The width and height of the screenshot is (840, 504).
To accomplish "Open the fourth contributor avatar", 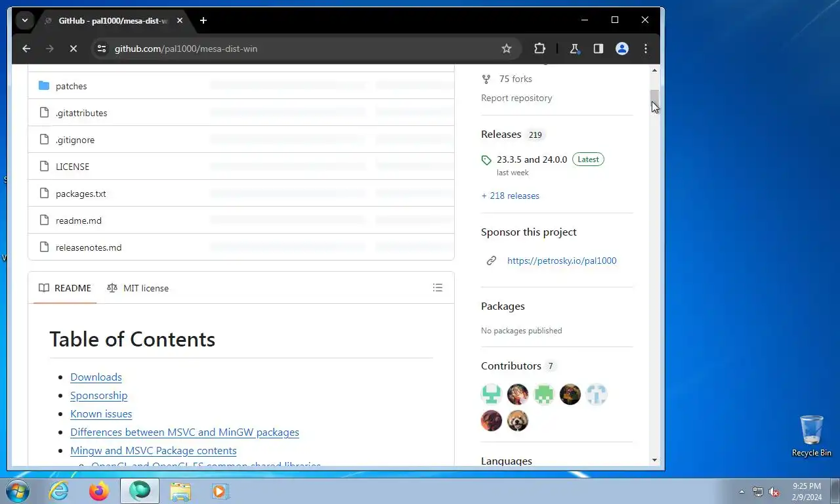I will tap(570, 394).
